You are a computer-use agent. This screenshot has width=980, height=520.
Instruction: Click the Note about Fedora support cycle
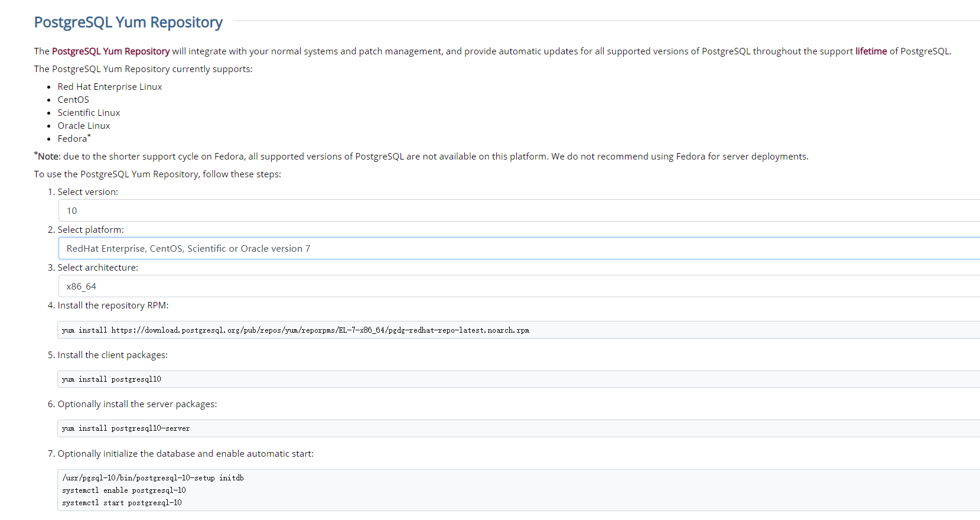[421, 156]
